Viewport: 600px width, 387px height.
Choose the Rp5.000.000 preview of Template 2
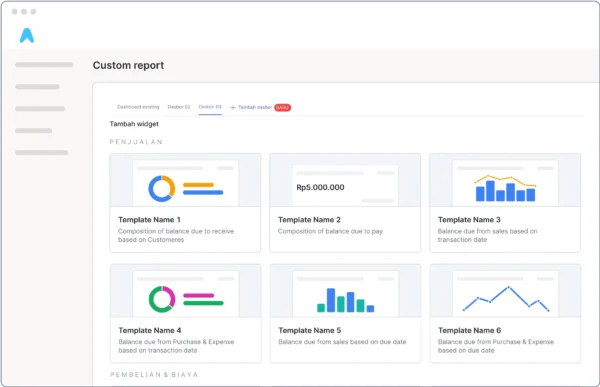pos(345,181)
